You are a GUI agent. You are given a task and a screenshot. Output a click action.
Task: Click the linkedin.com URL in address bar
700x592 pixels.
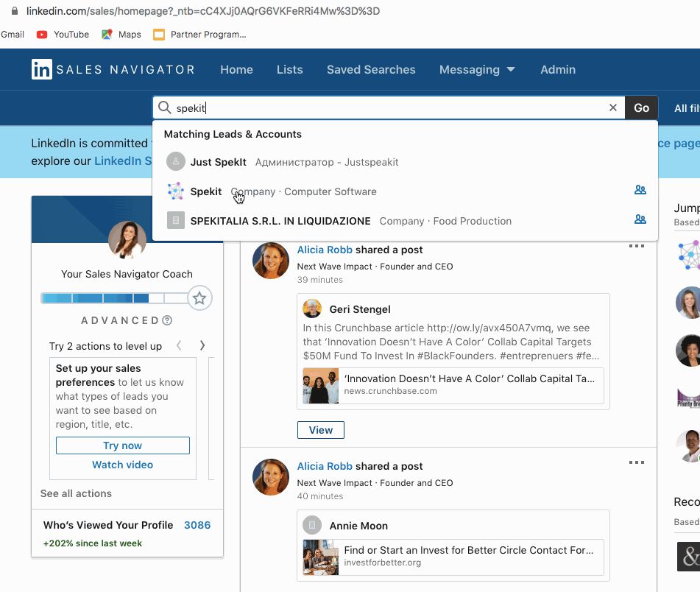coord(203,11)
